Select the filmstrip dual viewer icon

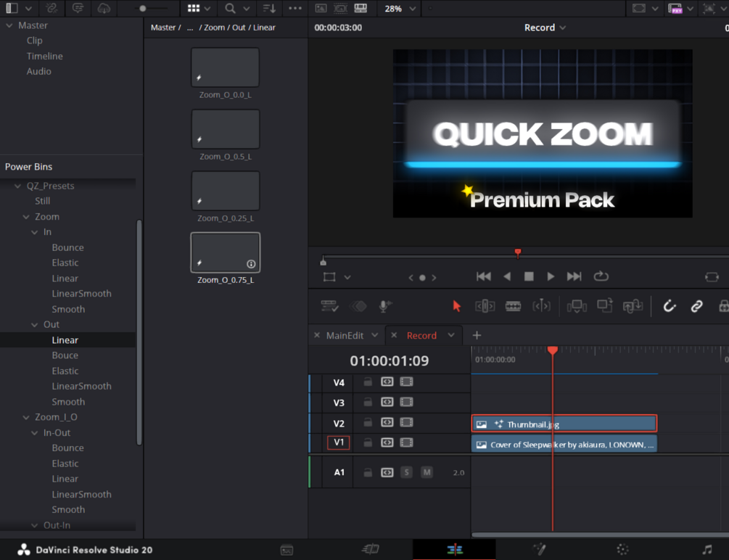click(361, 8)
